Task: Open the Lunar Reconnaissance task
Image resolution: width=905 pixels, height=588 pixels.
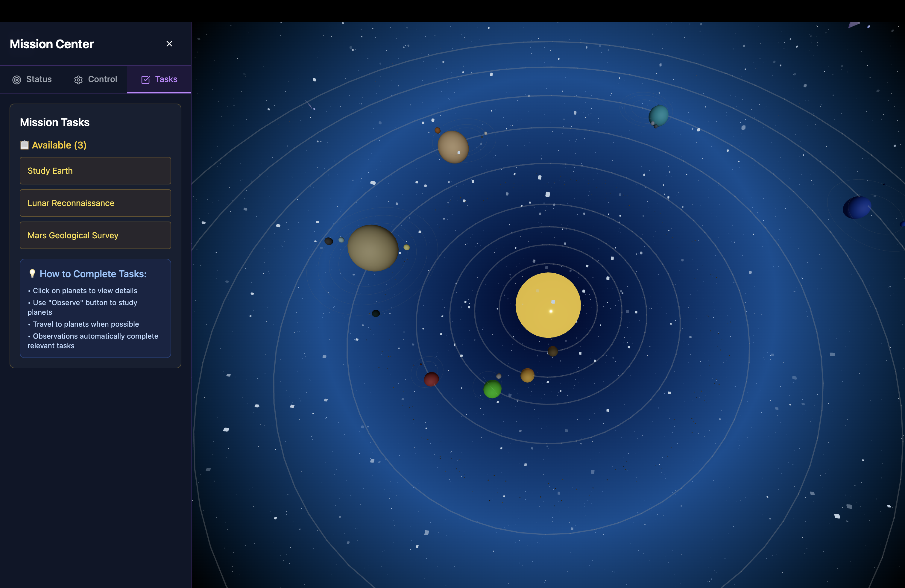Action: 95,203
